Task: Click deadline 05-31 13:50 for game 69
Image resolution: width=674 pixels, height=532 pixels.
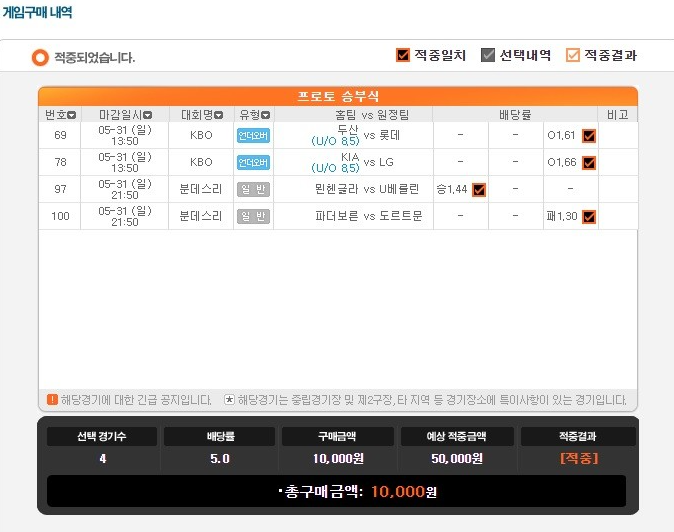Action: (125, 135)
